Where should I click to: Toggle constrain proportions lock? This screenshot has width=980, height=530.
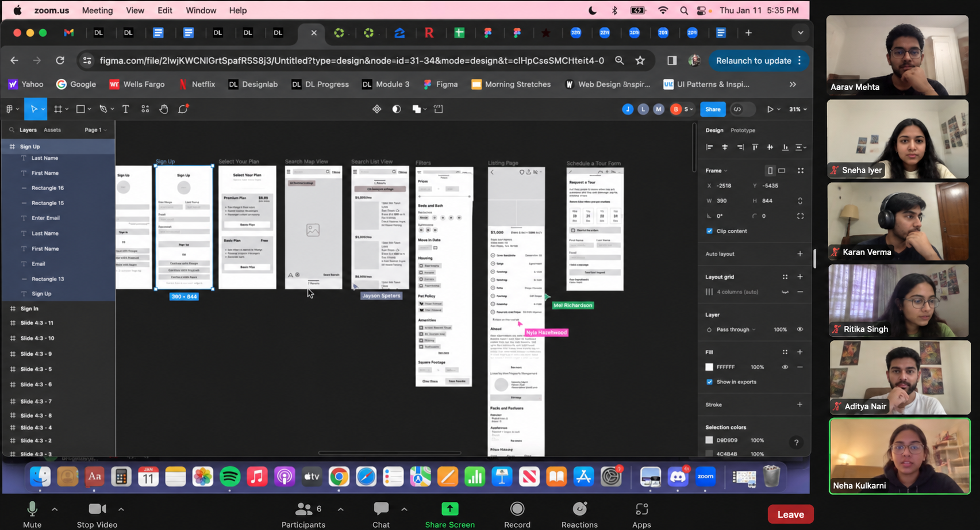tap(800, 201)
